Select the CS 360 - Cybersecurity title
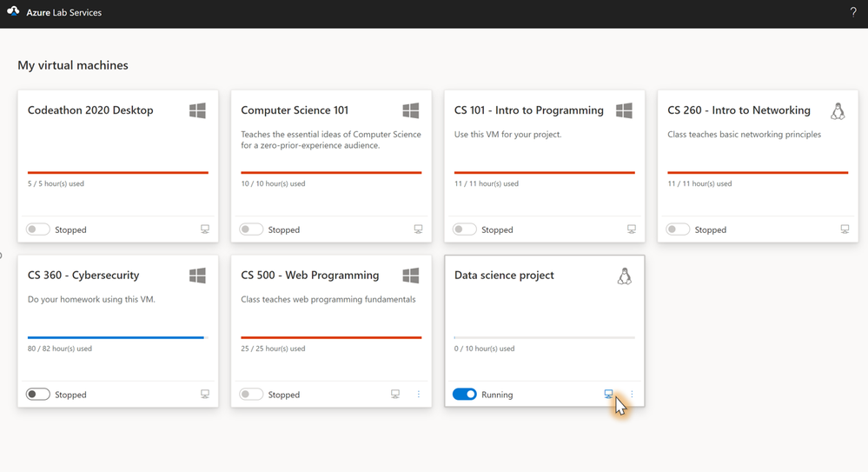 83,276
